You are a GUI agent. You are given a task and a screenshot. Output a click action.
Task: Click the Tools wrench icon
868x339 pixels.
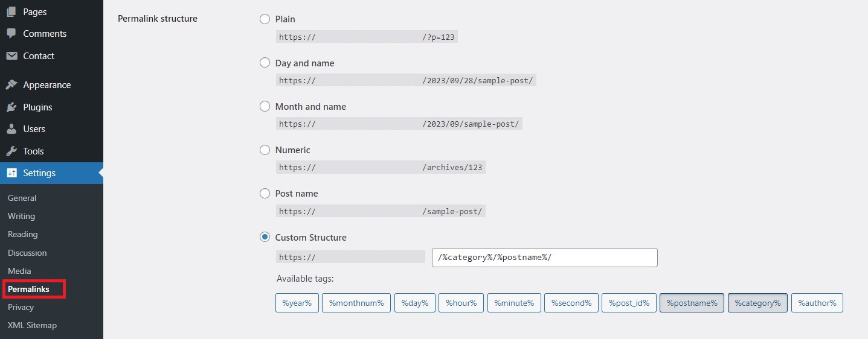coord(11,151)
